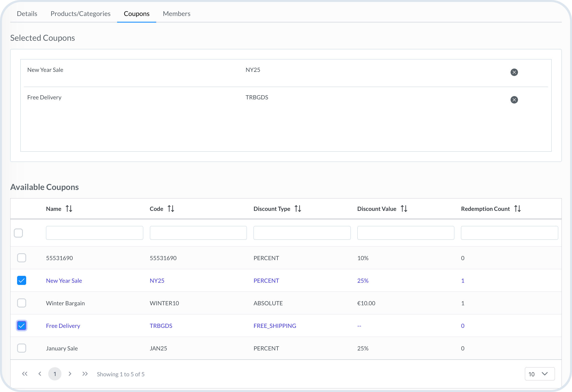Viewport: 572px width, 392px height.
Task: Sort by Discount Type column
Action: [298, 209]
